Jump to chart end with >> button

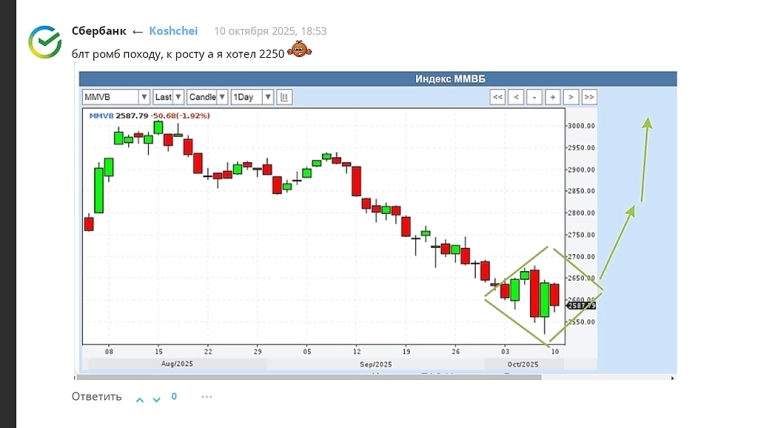(x=589, y=97)
